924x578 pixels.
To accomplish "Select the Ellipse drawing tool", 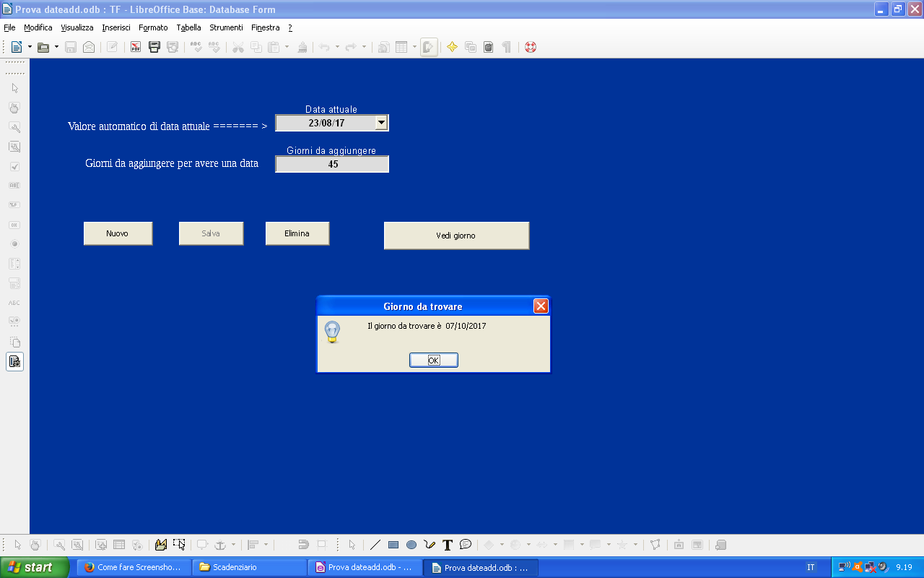I will click(411, 545).
